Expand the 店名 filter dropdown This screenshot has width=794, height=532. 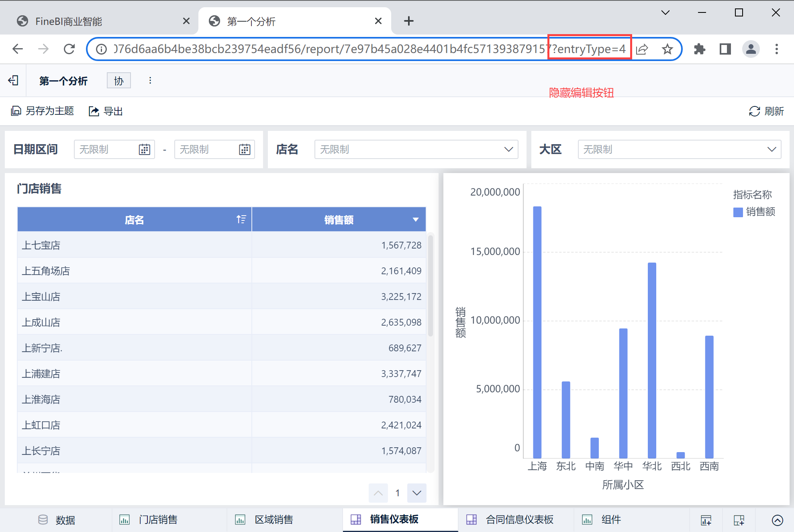(508, 150)
